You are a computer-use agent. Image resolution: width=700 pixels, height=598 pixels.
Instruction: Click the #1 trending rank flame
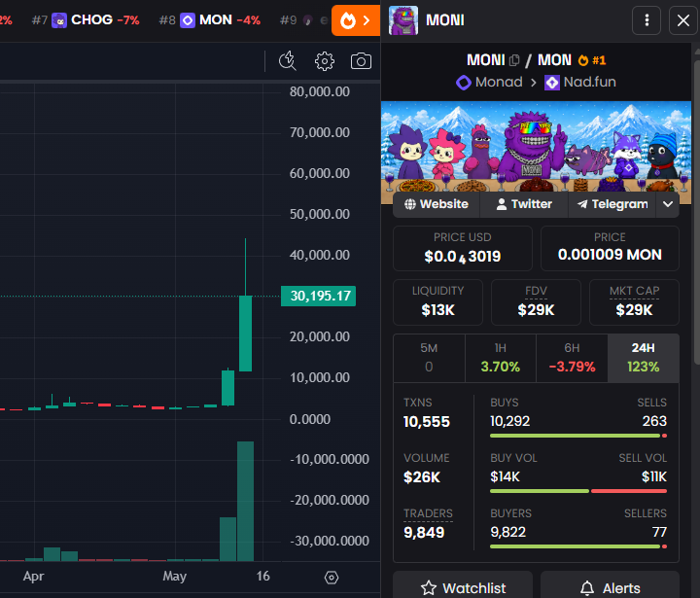click(591, 60)
